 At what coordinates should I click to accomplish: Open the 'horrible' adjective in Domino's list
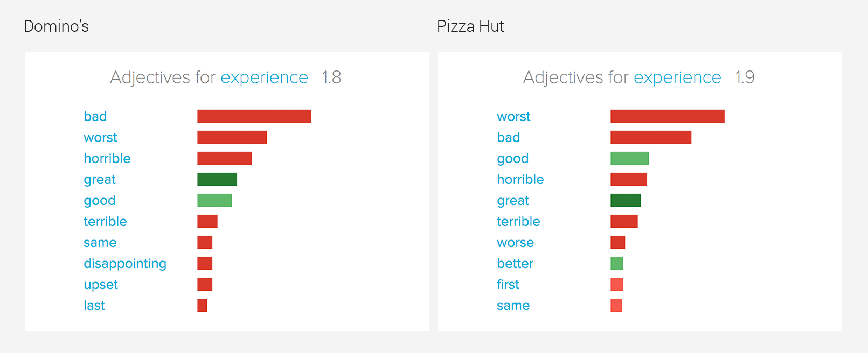point(107,158)
